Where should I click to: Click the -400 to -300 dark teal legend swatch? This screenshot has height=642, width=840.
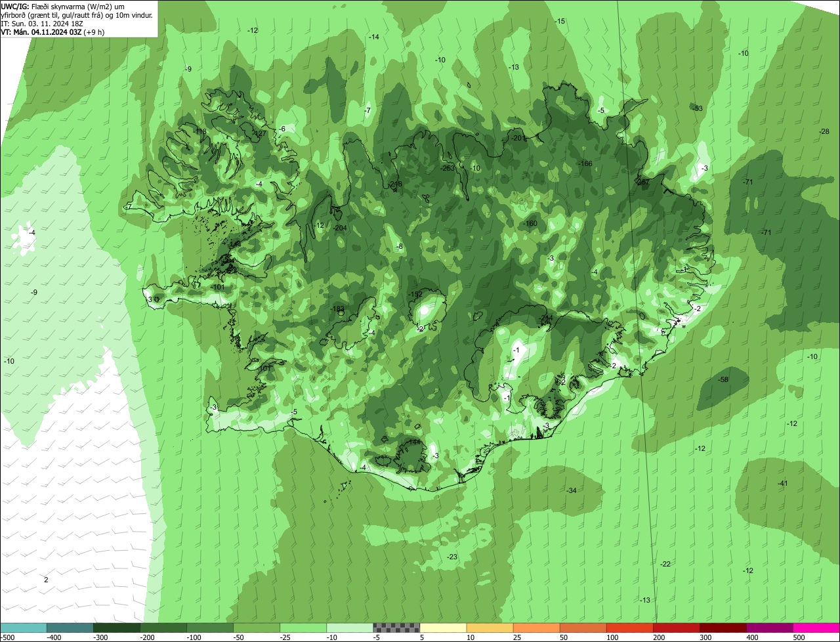(x=70, y=628)
